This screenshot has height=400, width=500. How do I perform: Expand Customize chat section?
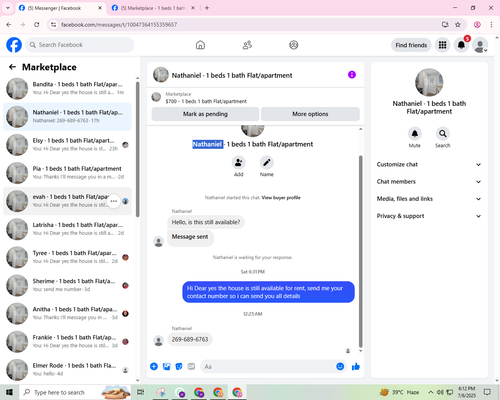(x=429, y=164)
